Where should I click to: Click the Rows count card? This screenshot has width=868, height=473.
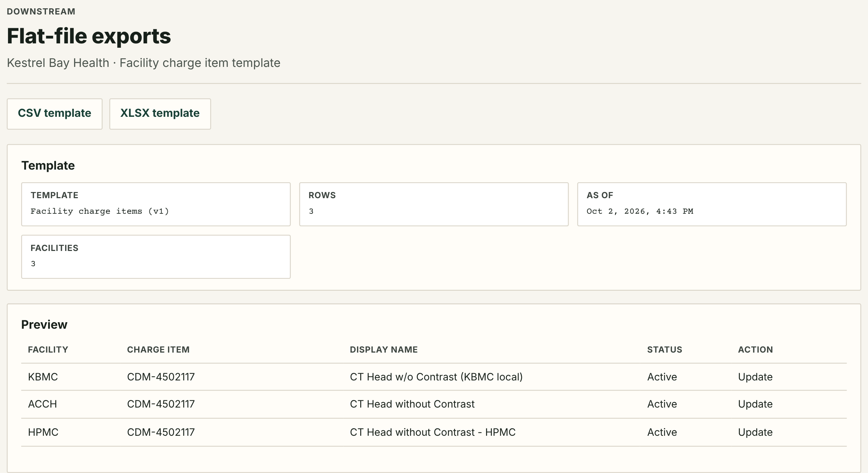[434, 204]
